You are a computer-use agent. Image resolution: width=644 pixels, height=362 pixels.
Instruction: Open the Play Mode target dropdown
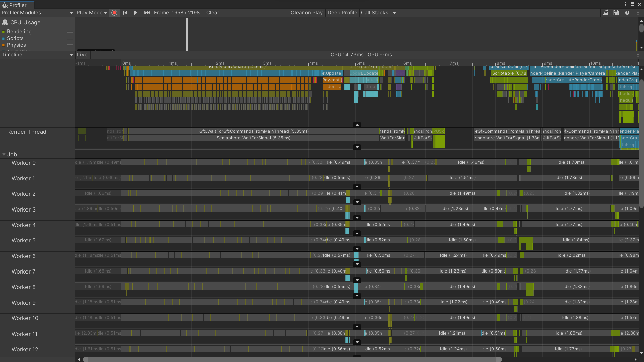click(x=92, y=13)
